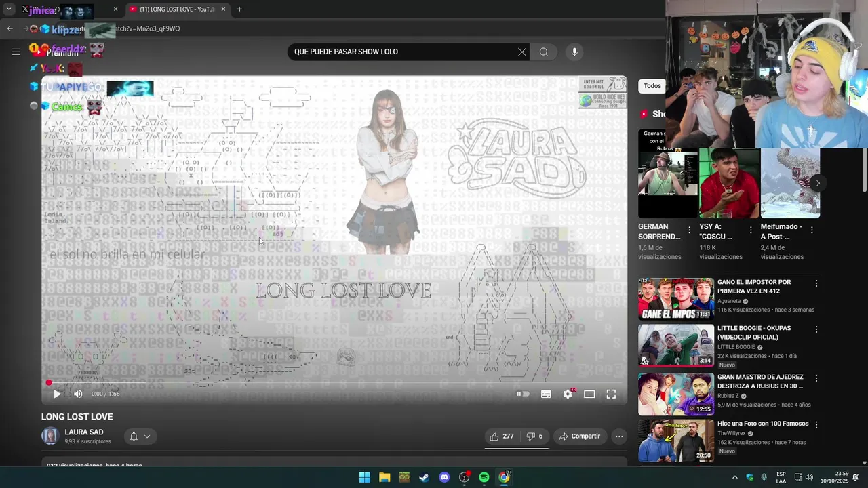Open the player settings gear
The height and width of the screenshot is (488, 868).
(568, 394)
